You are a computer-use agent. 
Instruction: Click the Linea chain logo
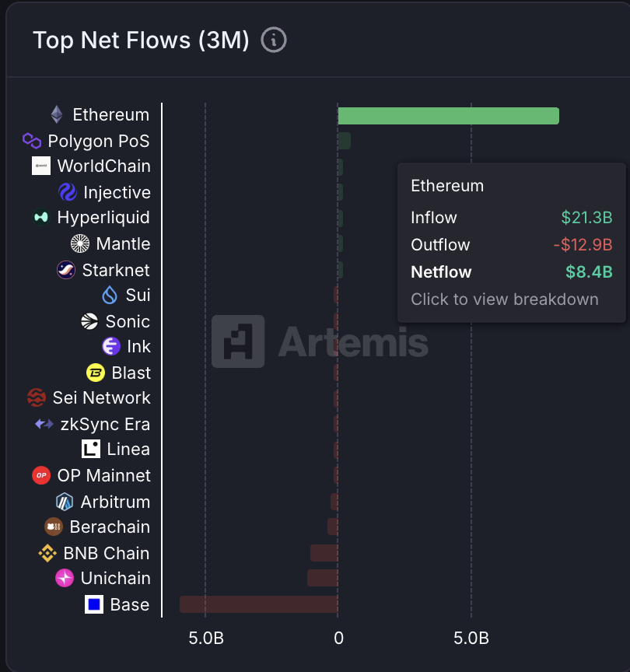(91, 449)
